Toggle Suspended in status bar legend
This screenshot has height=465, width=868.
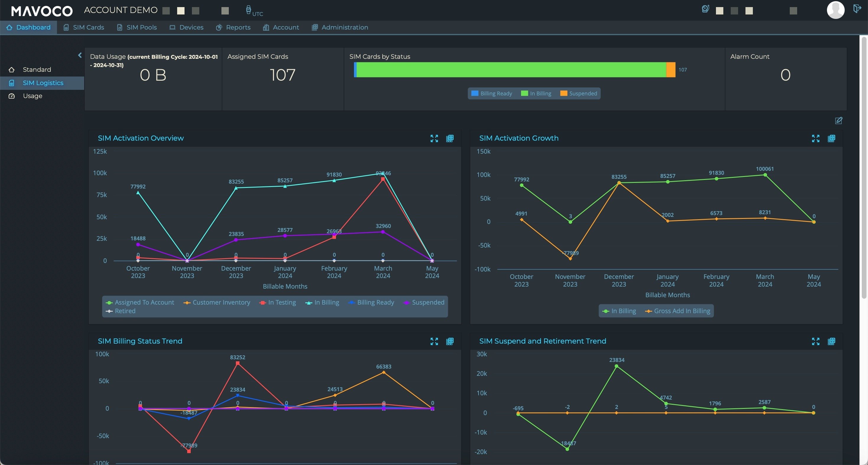pyautogui.click(x=579, y=93)
